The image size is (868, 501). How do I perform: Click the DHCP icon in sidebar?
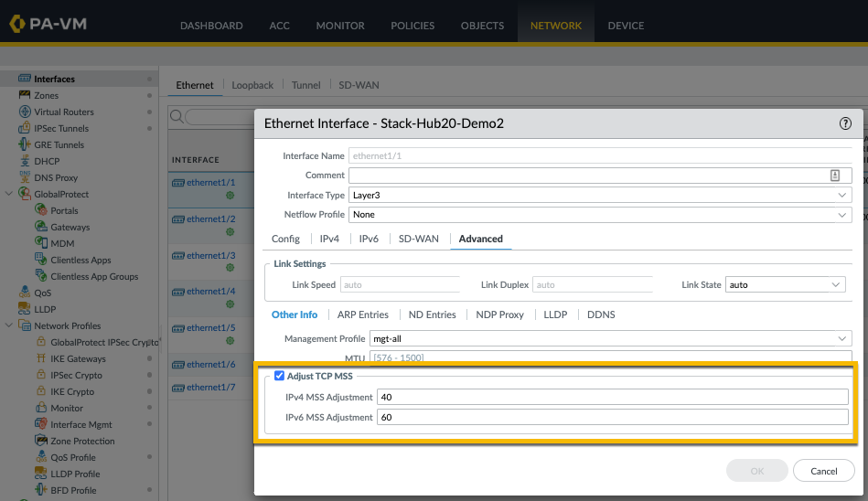tap(25, 161)
